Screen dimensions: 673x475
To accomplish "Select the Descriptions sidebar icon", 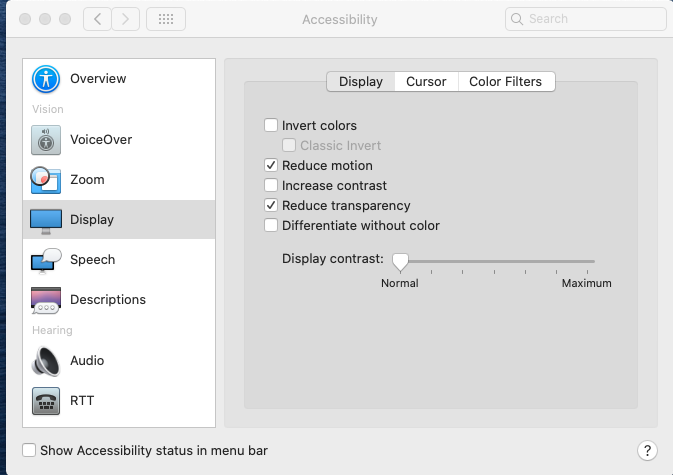I will pos(46,300).
